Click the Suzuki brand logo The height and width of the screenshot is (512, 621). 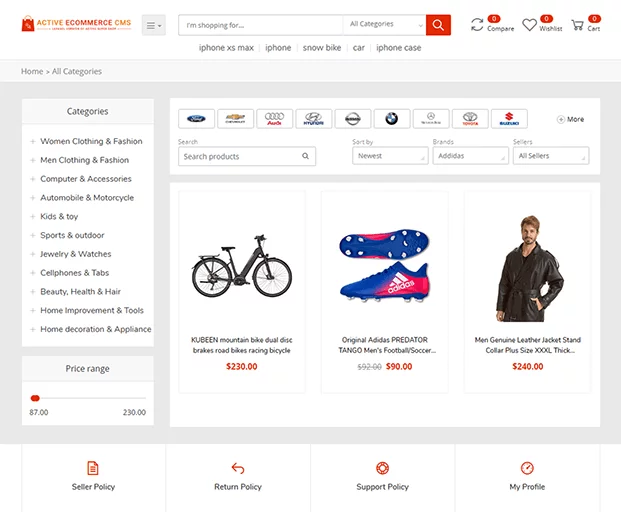(x=509, y=119)
